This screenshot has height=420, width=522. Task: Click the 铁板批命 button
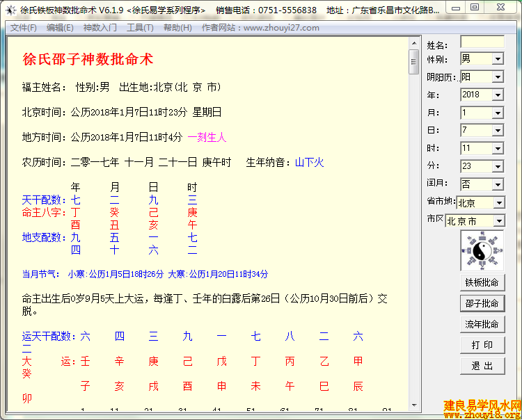coord(482,282)
